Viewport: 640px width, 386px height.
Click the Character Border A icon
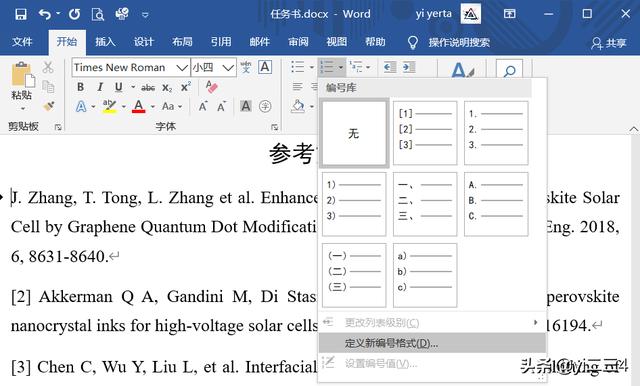265,67
